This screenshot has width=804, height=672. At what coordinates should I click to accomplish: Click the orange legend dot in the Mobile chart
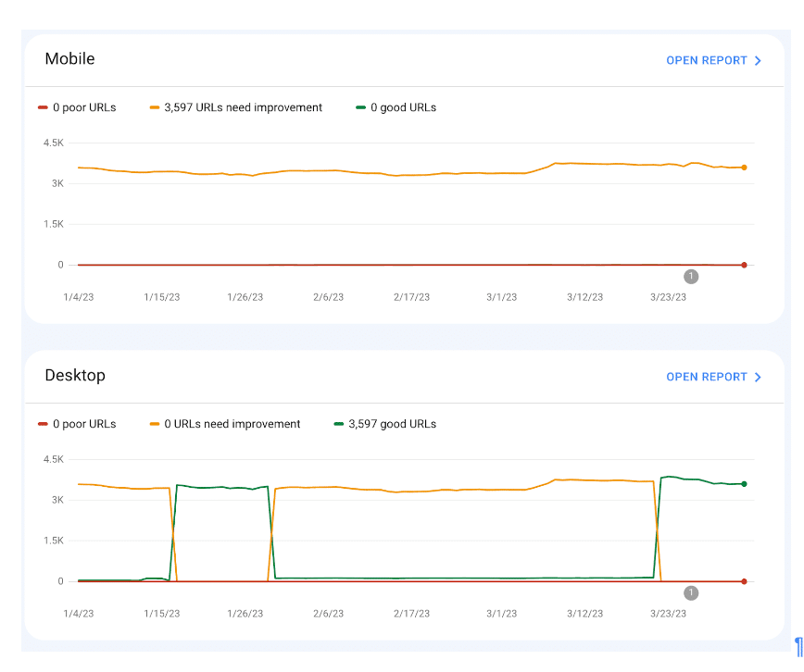point(156,107)
